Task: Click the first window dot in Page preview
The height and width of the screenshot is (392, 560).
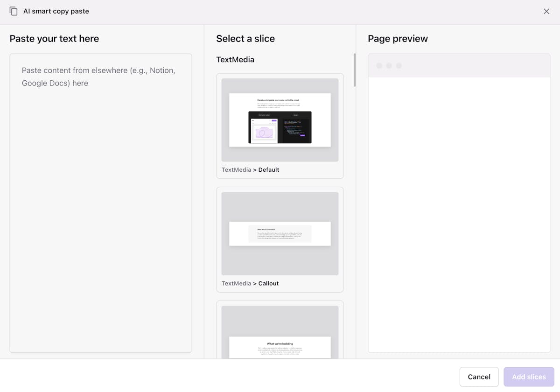Action: coord(379,65)
